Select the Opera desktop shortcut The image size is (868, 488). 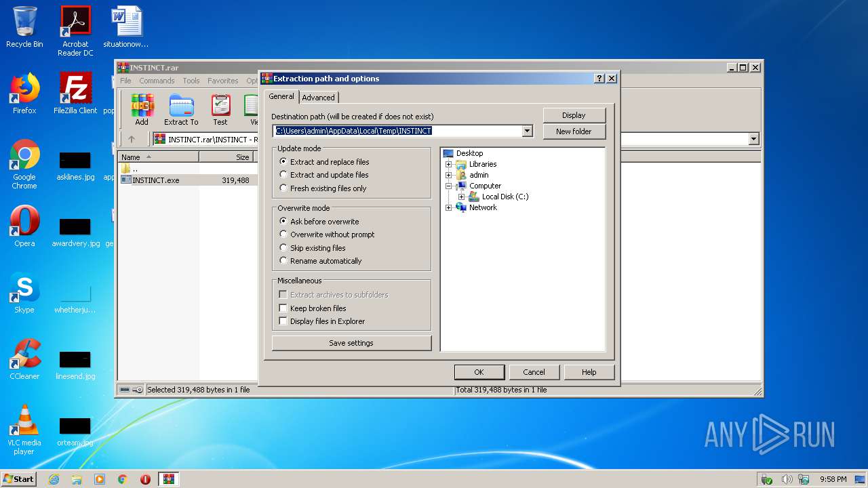pyautogui.click(x=24, y=226)
